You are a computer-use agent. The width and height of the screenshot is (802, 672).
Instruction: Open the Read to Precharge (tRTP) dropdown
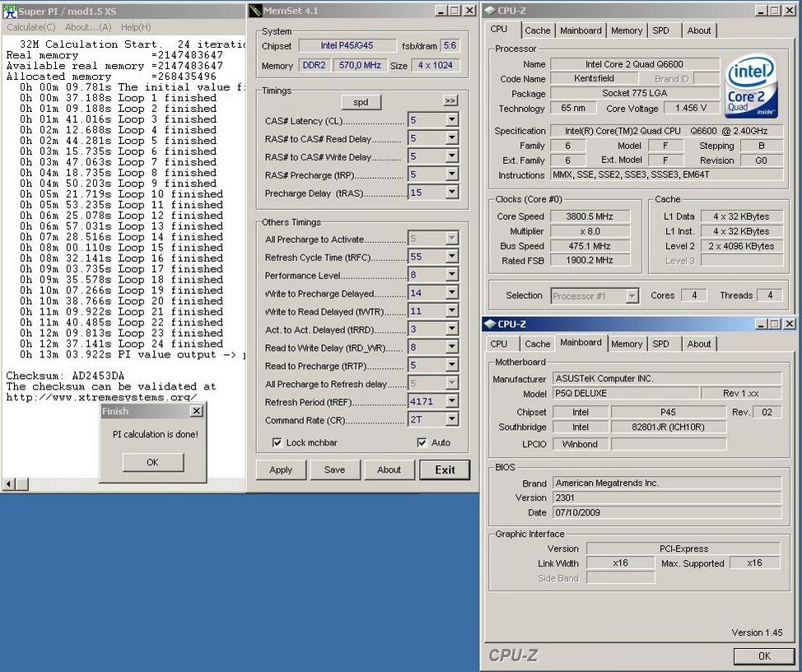click(x=451, y=365)
